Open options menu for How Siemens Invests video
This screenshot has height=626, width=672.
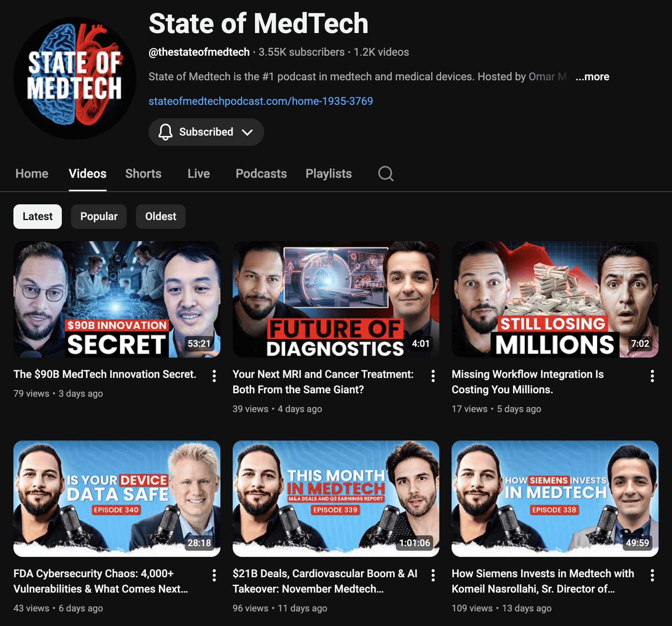tap(652, 575)
